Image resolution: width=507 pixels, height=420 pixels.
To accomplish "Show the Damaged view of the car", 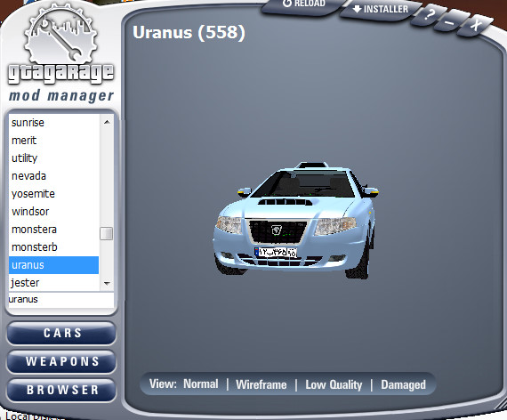I will [x=403, y=384].
